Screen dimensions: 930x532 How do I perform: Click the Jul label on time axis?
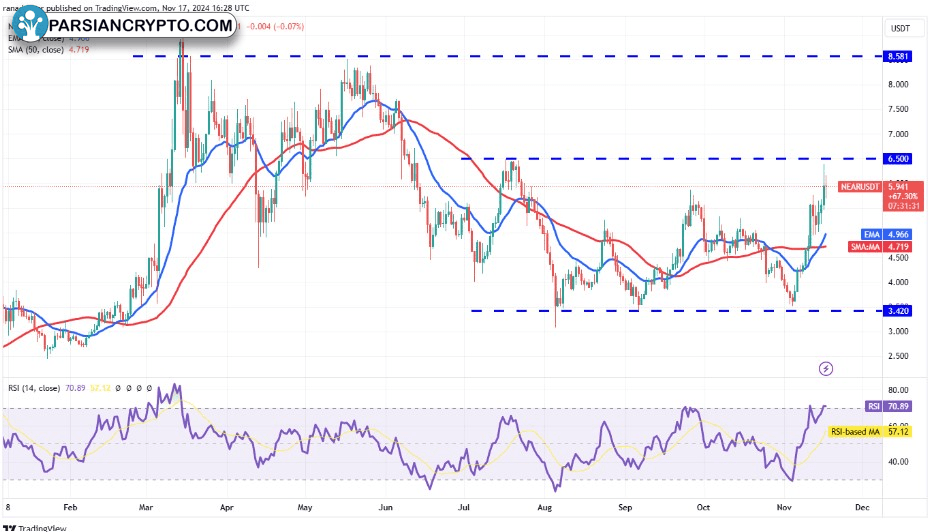pyautogui.click(x=464, y=507)
